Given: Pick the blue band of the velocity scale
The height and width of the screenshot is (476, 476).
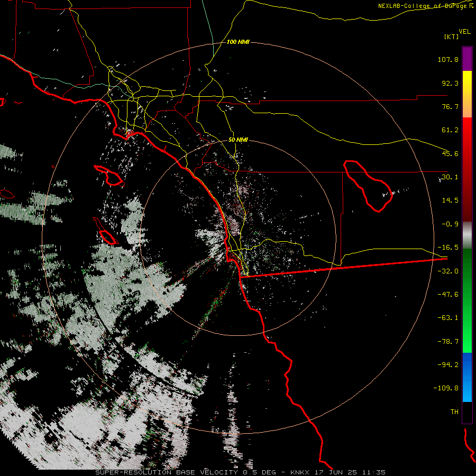Looking at the screenshot, I should click(x=467, y=377).
